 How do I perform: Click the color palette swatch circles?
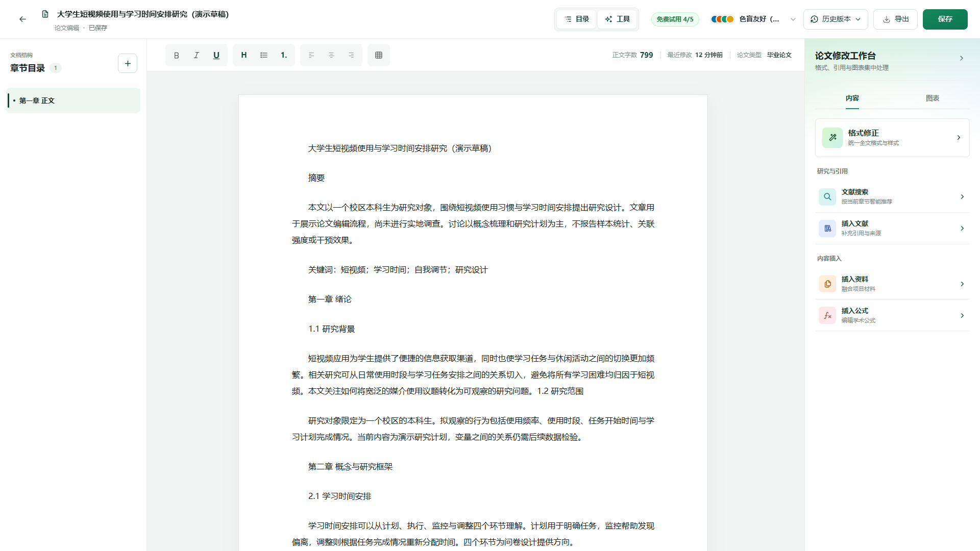[x=722, y=19]
